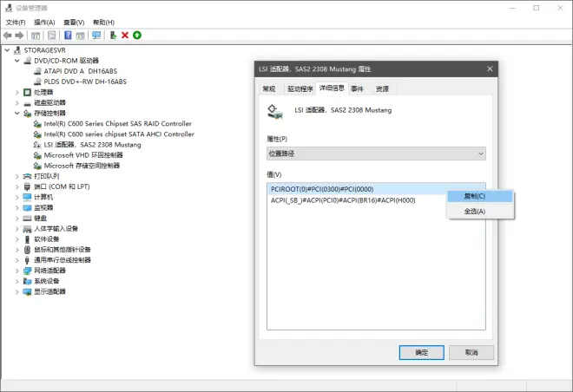
Task: Close the LSI adapter properties dialog
Action: point(490,69)
